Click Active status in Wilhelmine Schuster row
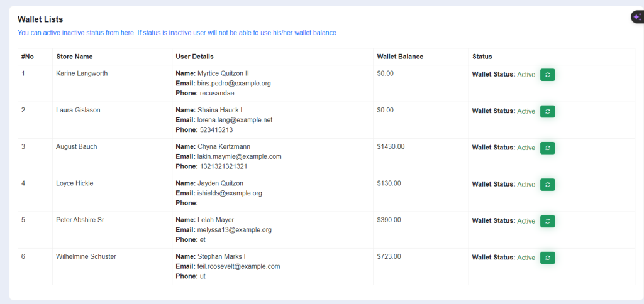 click(526, 258)
